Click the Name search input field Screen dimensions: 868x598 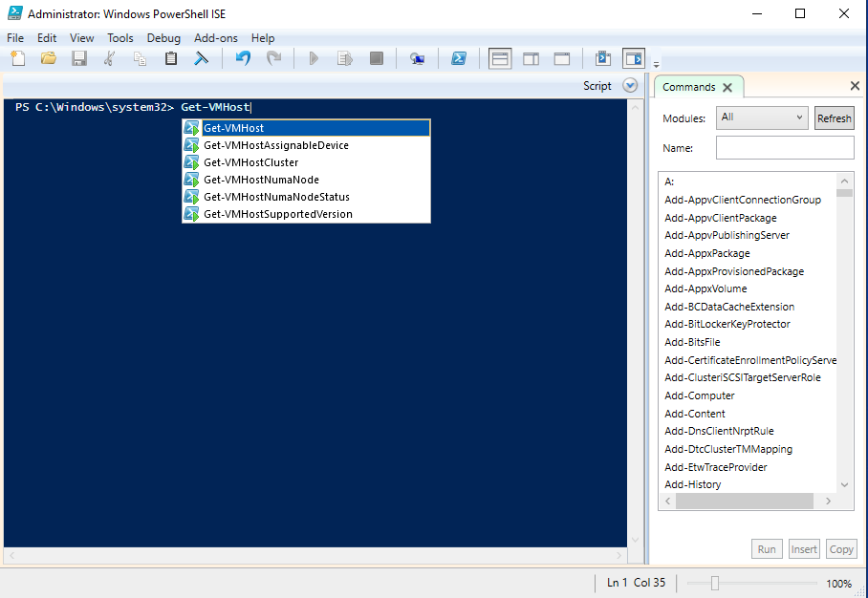point(784,148)
